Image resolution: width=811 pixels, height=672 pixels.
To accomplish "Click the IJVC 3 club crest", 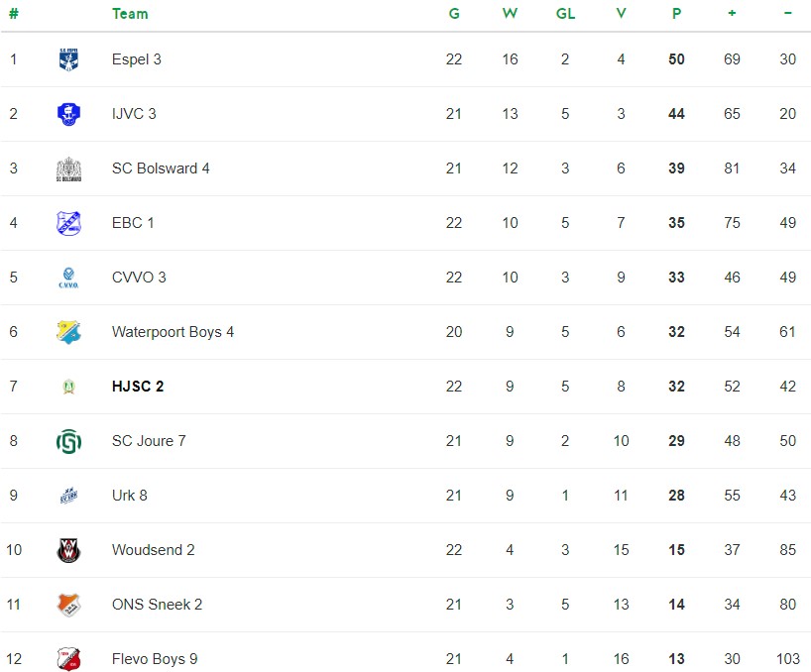I will (x=68, y=114).
